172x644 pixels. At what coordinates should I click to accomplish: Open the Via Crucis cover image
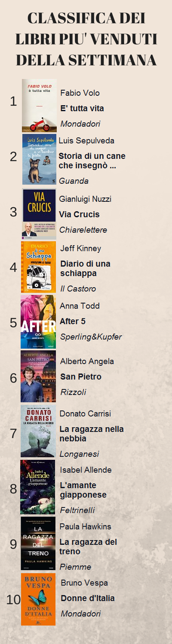coord(39,213)
